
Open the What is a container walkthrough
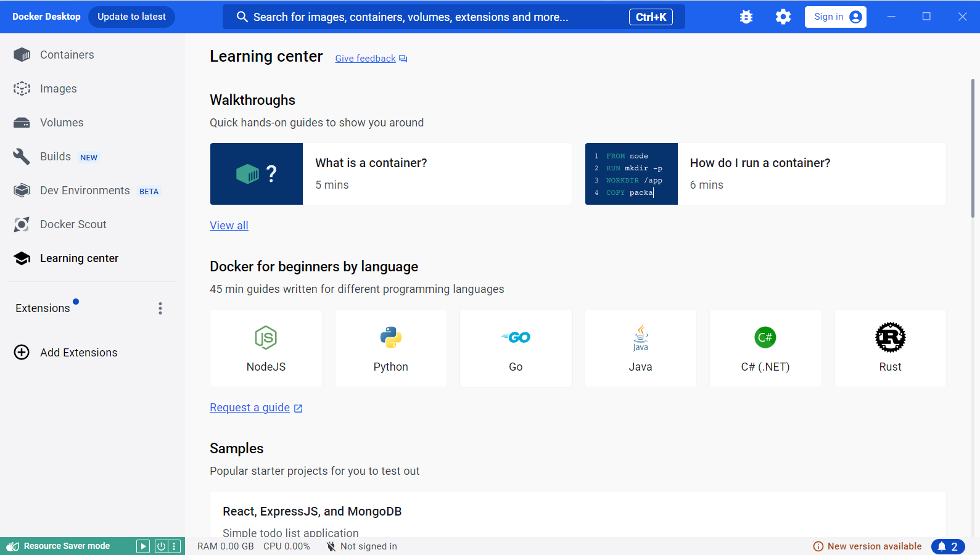pos(390,174)
